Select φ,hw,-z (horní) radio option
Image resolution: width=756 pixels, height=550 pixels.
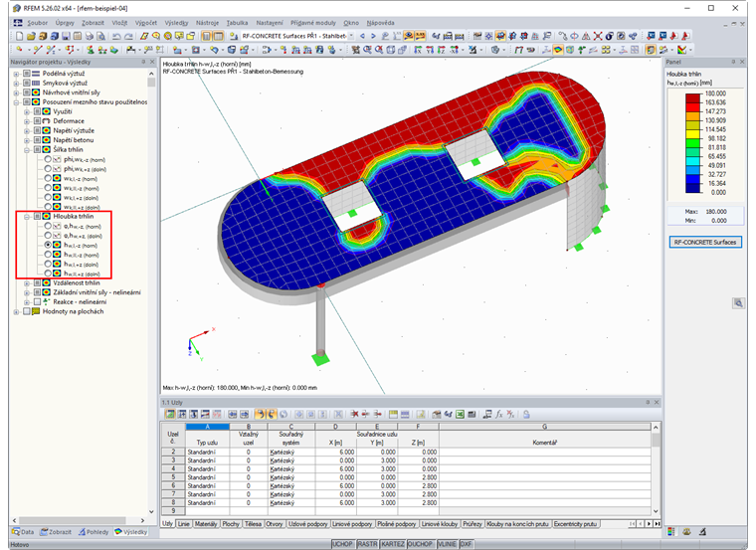click(48, 226)
